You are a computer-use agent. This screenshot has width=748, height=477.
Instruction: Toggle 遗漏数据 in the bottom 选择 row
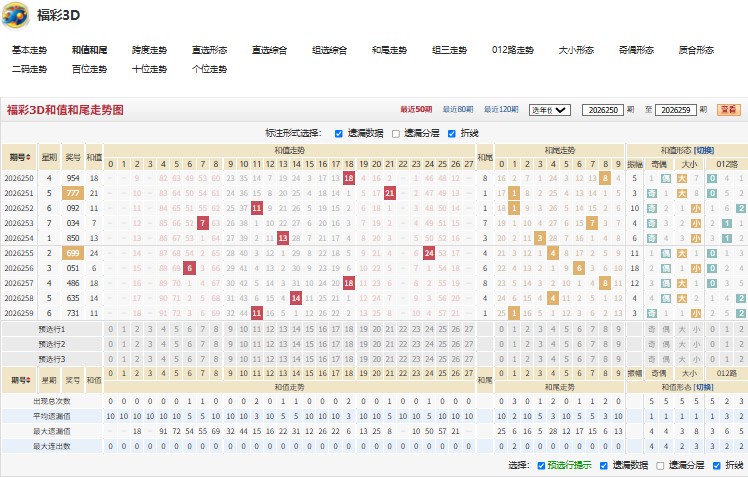point(603,465)
